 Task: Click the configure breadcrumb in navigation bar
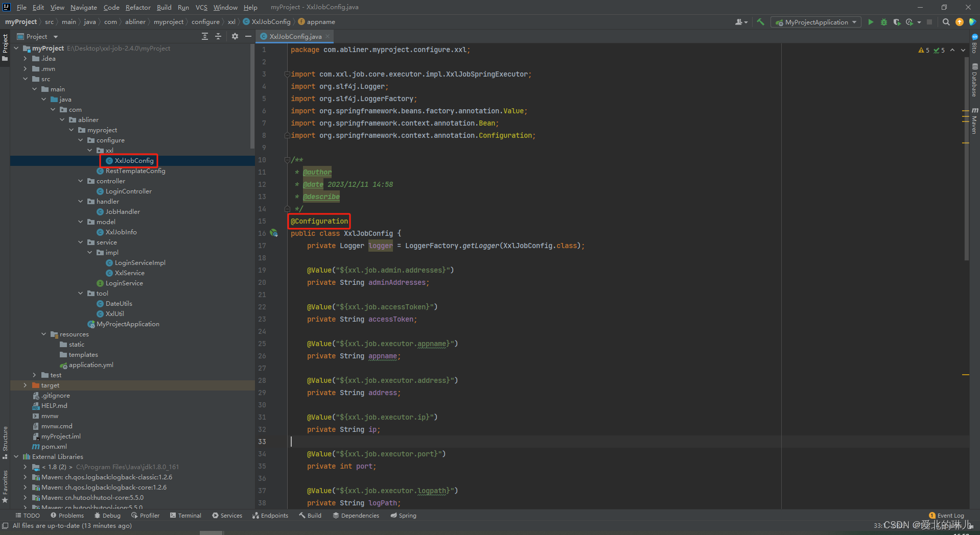[205, 22]
